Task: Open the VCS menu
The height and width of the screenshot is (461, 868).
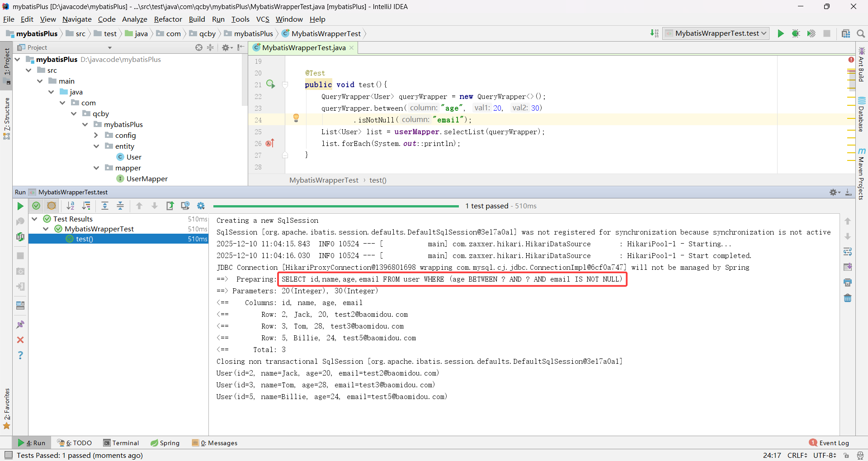Action: point(263,19)
